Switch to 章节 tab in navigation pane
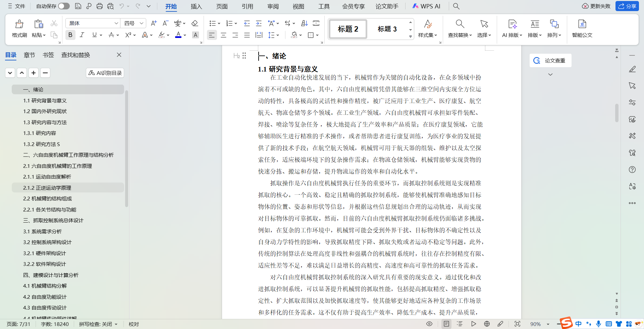Viewport: 644px width, 329px height. click(x=29, y=55)
